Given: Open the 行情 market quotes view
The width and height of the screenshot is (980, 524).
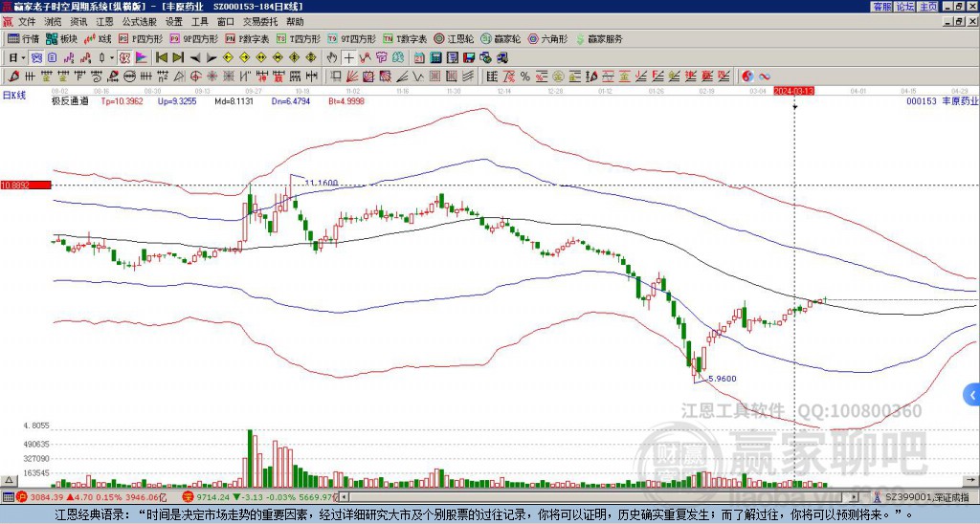Looking at the screenshot, I should (23, 38).
